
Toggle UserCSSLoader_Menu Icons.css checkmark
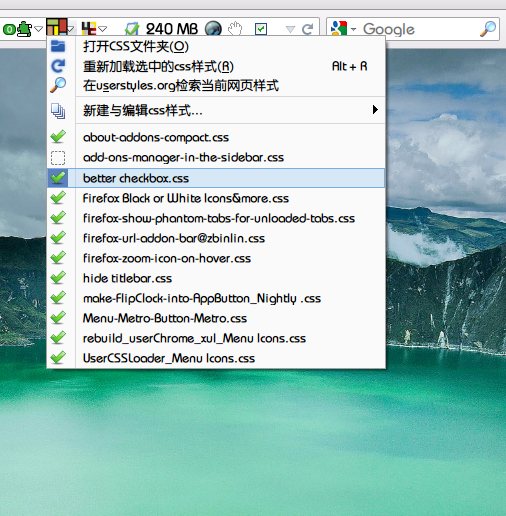coord(58,357)
